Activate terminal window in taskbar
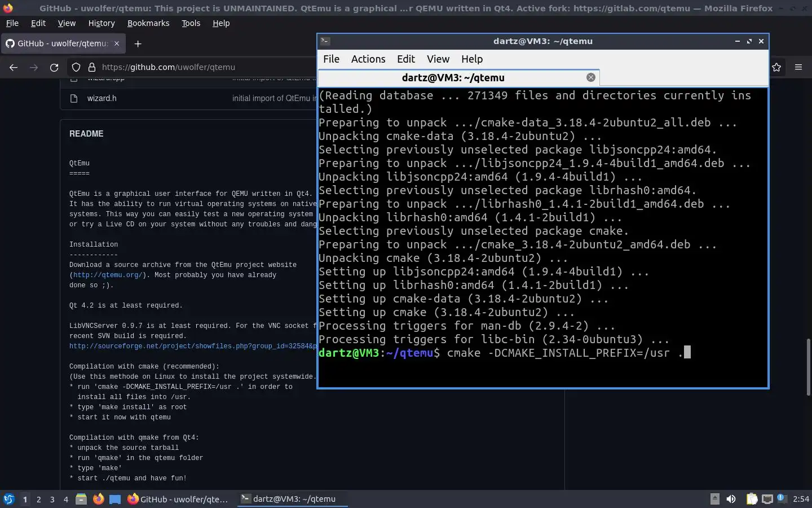The width and height of the screenshot is (812, 508). 292,499
